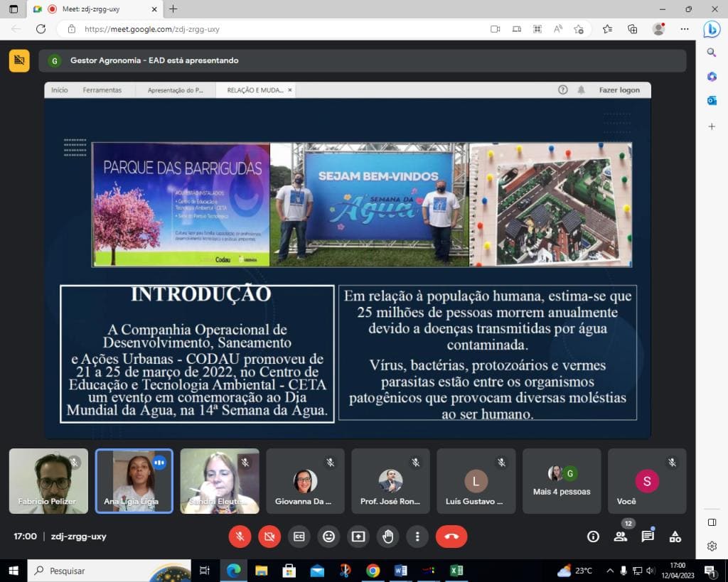Open the Edge Favorites list
Viewport: 728px width, 582px height.
tap(607, 29)
